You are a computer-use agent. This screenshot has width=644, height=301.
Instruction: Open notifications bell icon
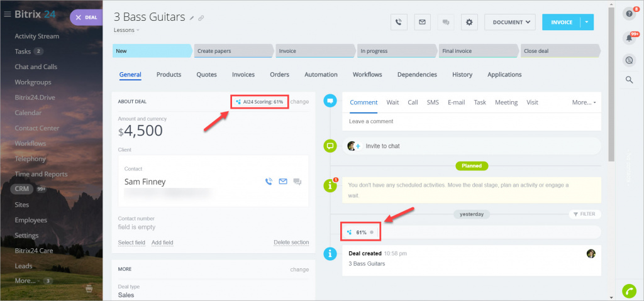629,38
